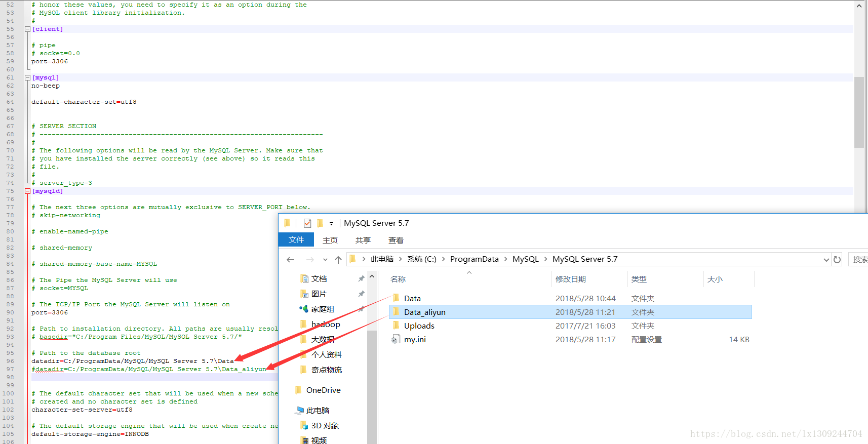
Task: Expand the chevron after ProgramData breadcrumb
Action: click(505, 259)
